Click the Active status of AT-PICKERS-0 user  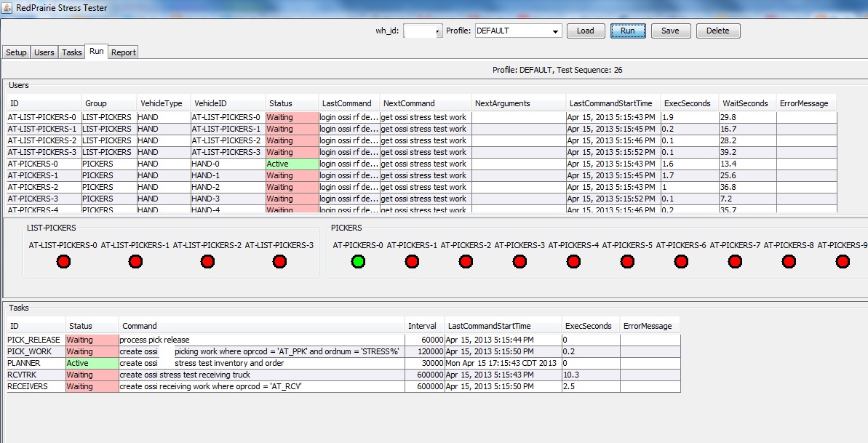290,164
